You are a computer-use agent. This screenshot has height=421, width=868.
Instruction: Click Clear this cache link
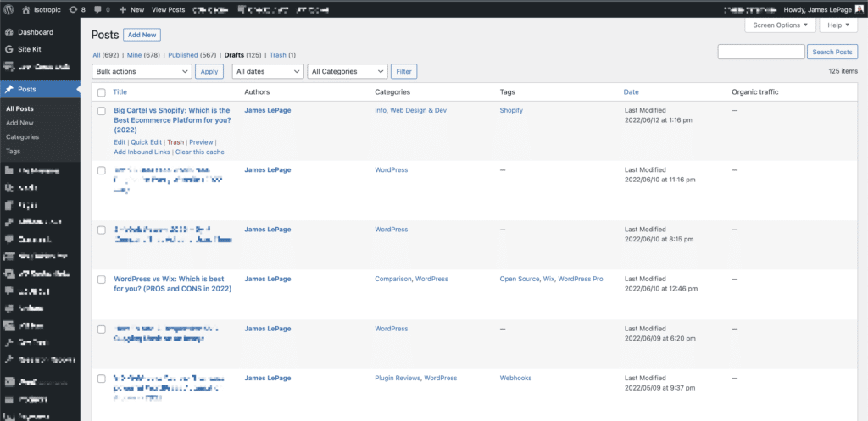tap(200, 152)
